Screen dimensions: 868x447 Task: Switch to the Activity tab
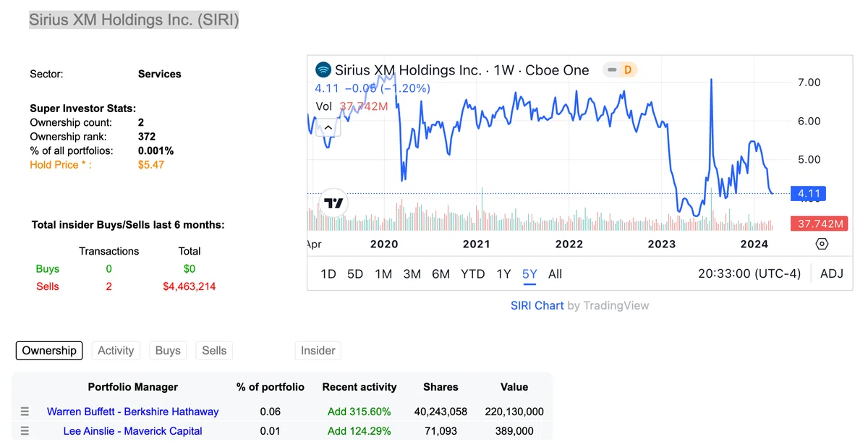click(x=116, y=351)
